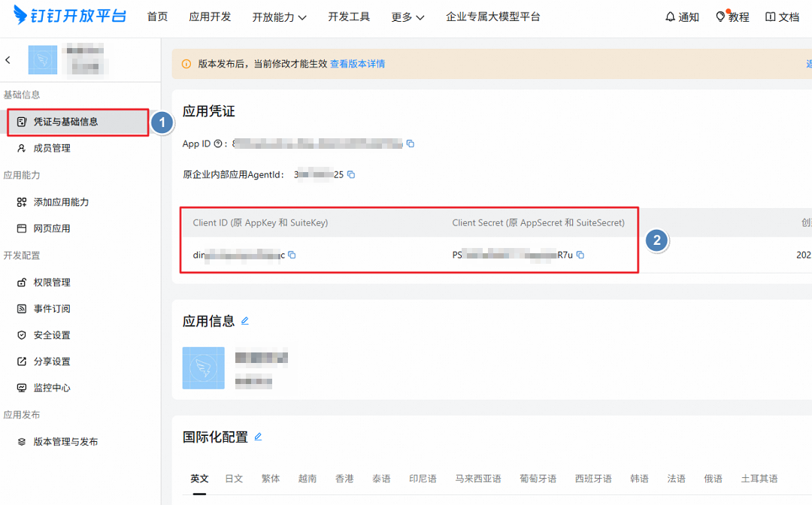The width and height of the screenshot is (812, 505).
Task: Click the 网页应用 window icon
Action: coord(22,228)
